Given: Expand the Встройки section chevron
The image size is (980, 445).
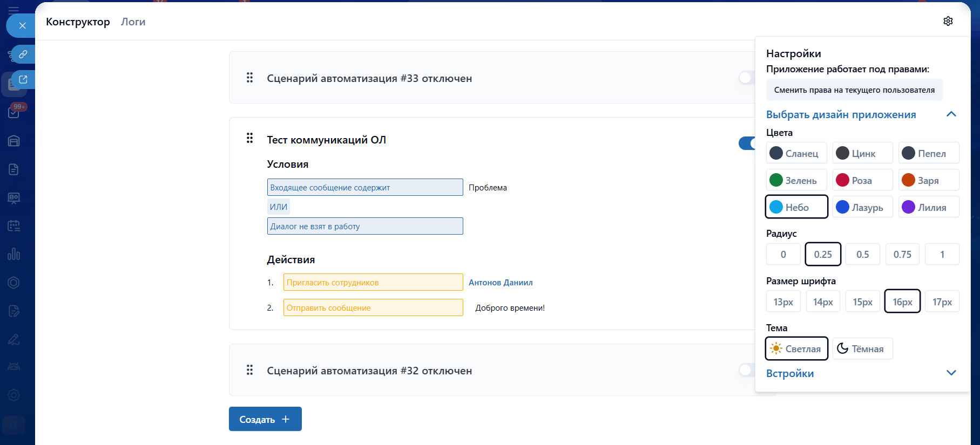Looking at the screenshot, I should click(951, 373).
